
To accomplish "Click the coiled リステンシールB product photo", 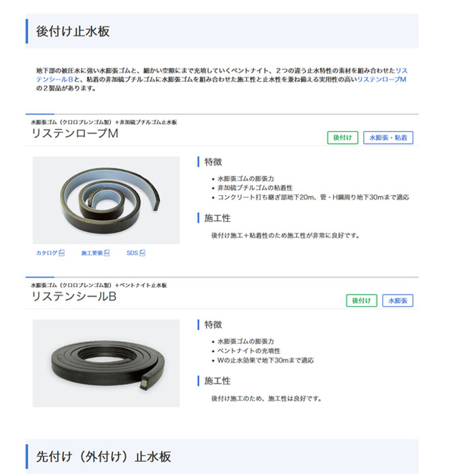I will click(106, 363).
